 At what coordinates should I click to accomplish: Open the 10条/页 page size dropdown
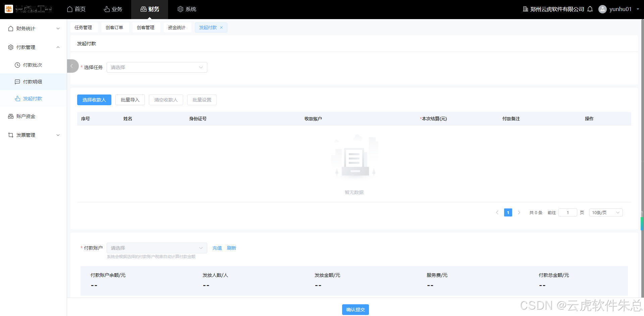point(606,212)
